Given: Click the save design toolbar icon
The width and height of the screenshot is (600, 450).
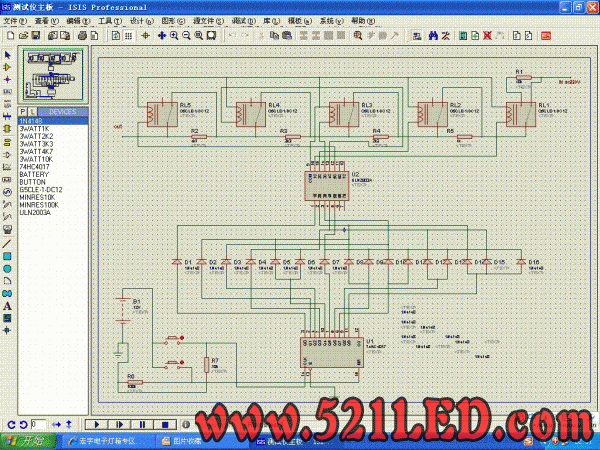Looking at the screenshot, I should coord(38,35).
